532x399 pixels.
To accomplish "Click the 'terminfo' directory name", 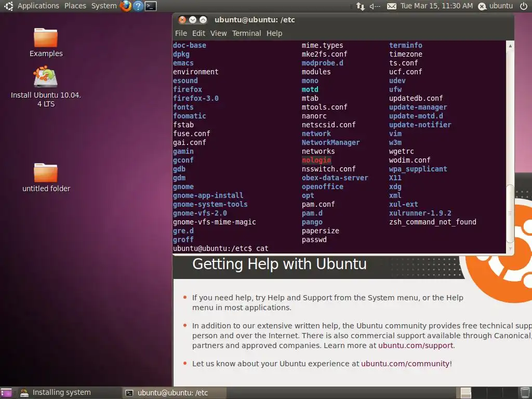I will coord(405,46).
